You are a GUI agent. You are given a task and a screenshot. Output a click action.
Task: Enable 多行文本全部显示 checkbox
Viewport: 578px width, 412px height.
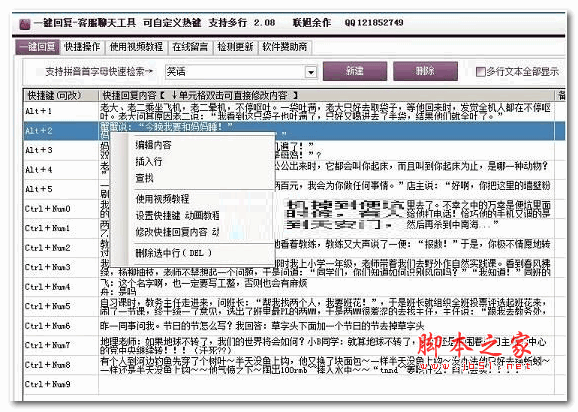(x=480, y=71)
